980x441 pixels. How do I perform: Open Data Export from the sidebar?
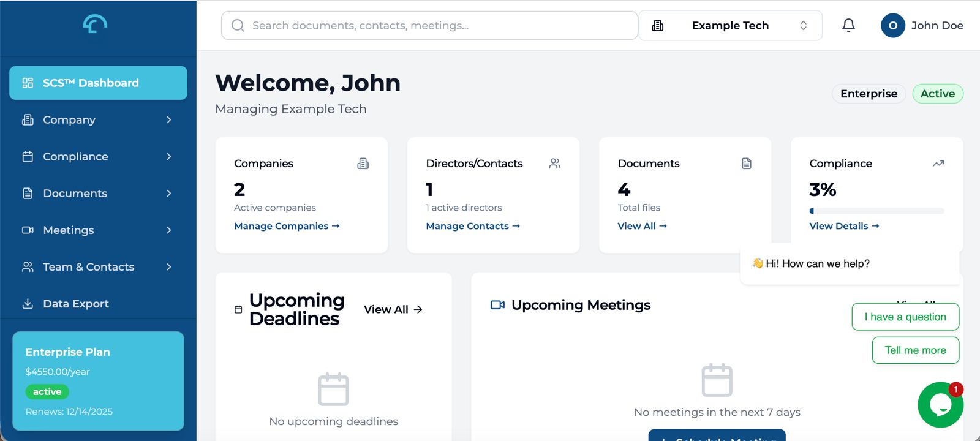(x=76, y=304)
